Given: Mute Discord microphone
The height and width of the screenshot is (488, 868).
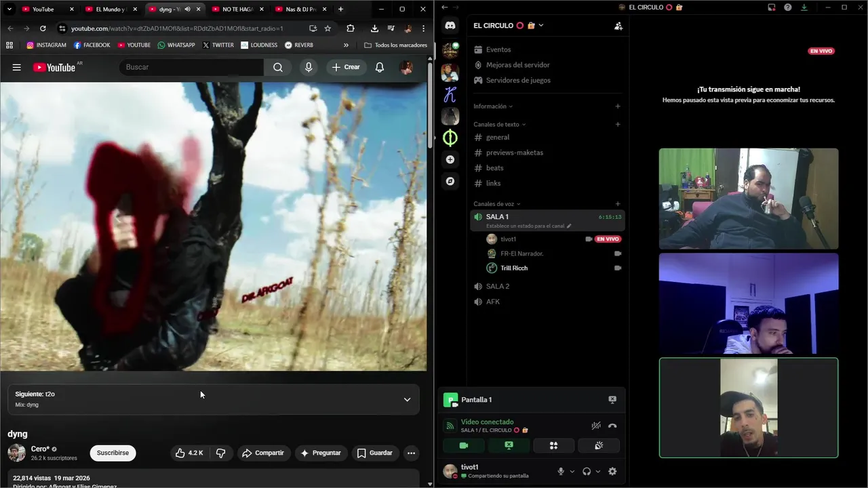Looking at the screenshot, I should click(x=561, y=471).
